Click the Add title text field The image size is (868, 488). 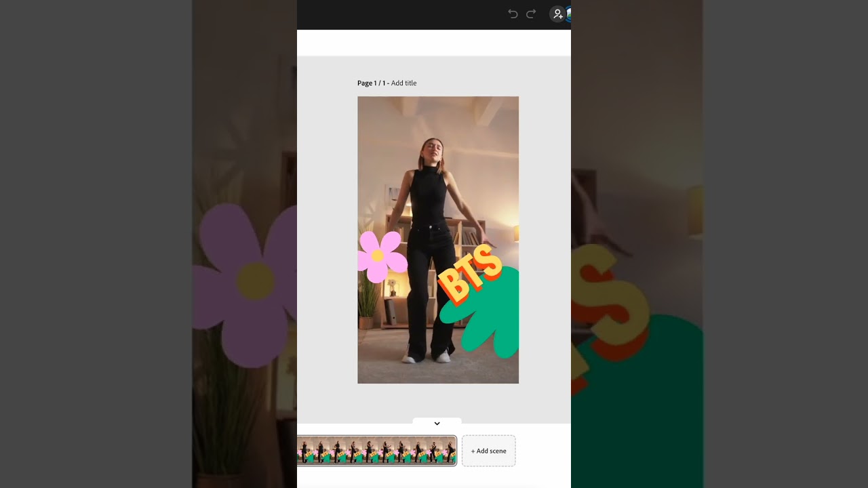[x=403, y=83]
